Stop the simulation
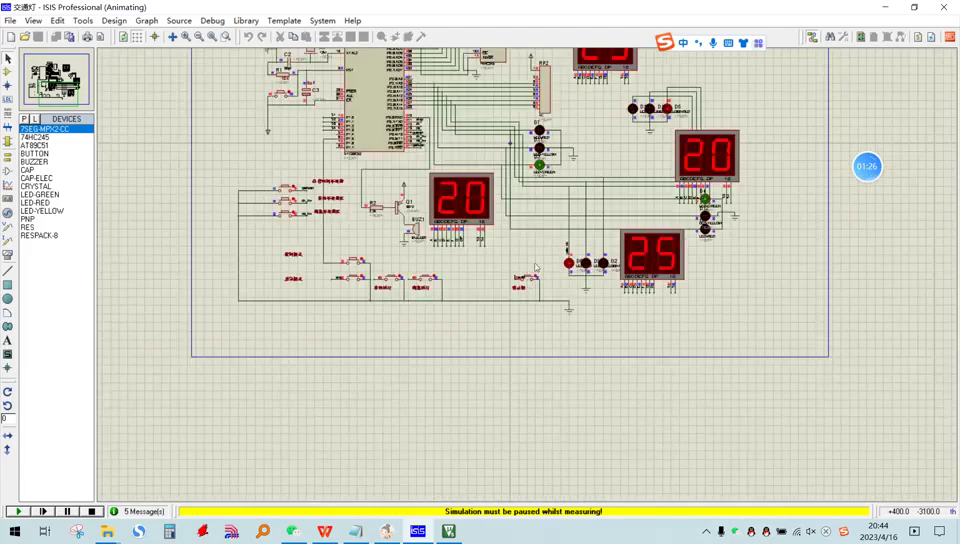This screenshot has width=960, height=544. click(x=91, y=511)
